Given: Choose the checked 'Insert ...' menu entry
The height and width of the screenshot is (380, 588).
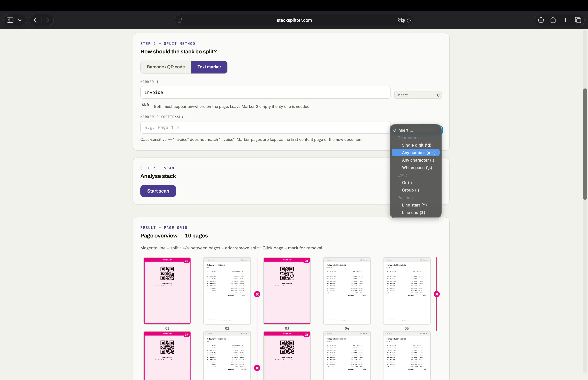Looking at the screenshot, I should click(x=415, y=130).
